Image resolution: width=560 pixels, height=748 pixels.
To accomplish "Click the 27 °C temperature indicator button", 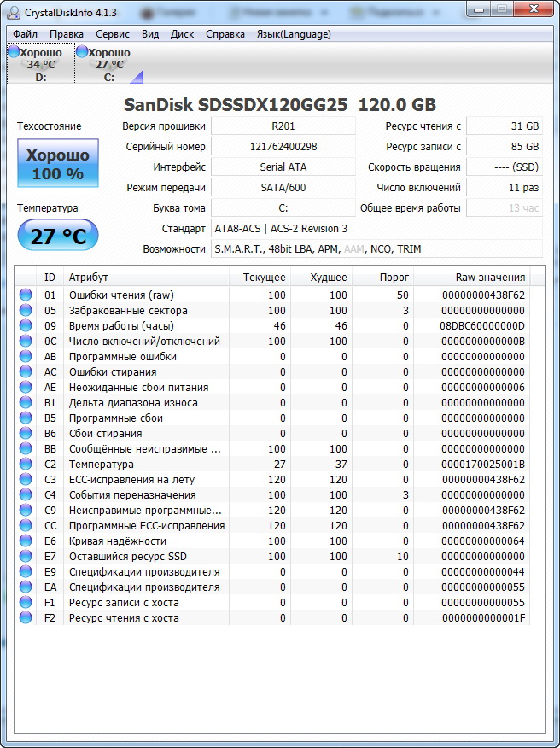I will (x=58, y=237).
